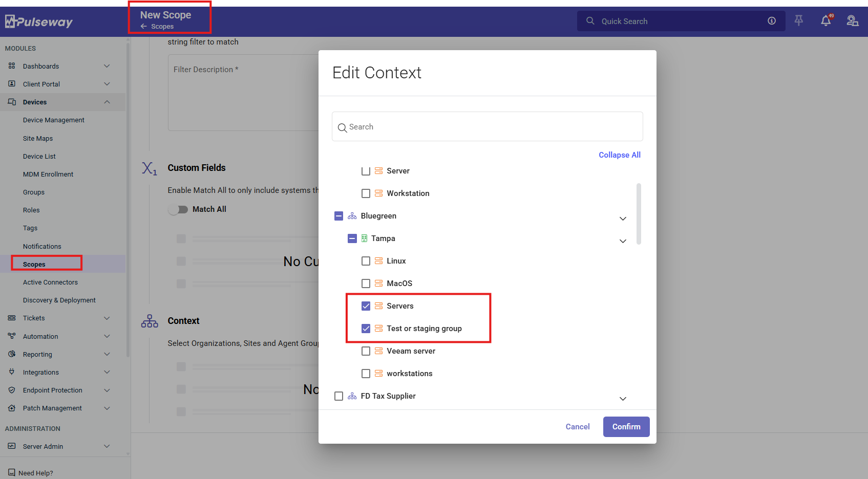Click the Quick Search magnifier icon
Image resolution: width=868 pixels, height=479 pixels.
tap(590, 21)
